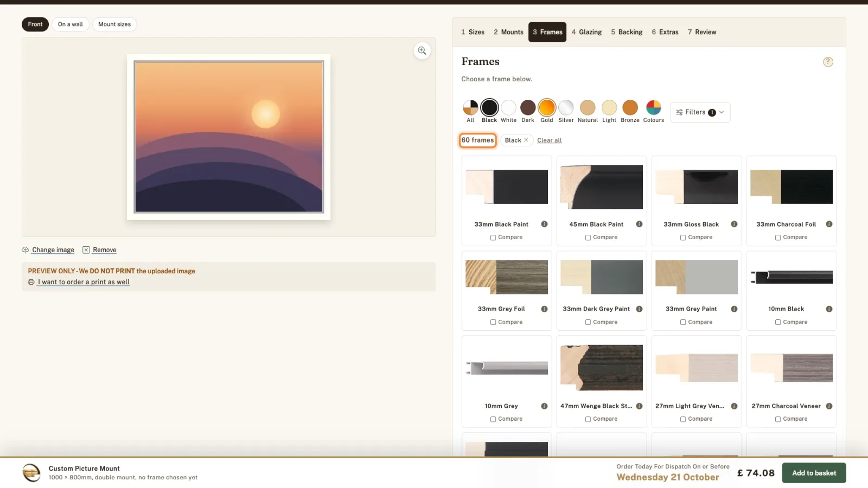Viewport: 868px width, 488px height.
Task: Switch preview to On a wall view
Action: (71, 24)
